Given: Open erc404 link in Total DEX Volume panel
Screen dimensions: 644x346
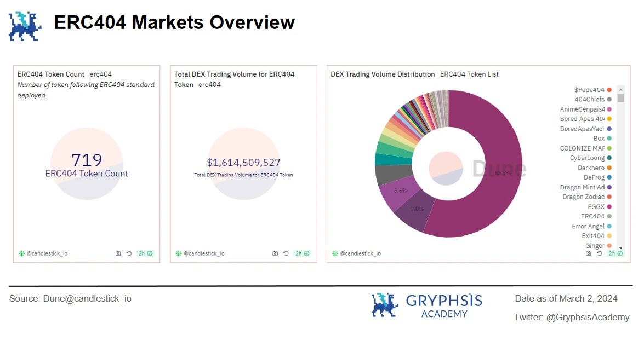Looking at the screenshot, I should tap(209, 85).
